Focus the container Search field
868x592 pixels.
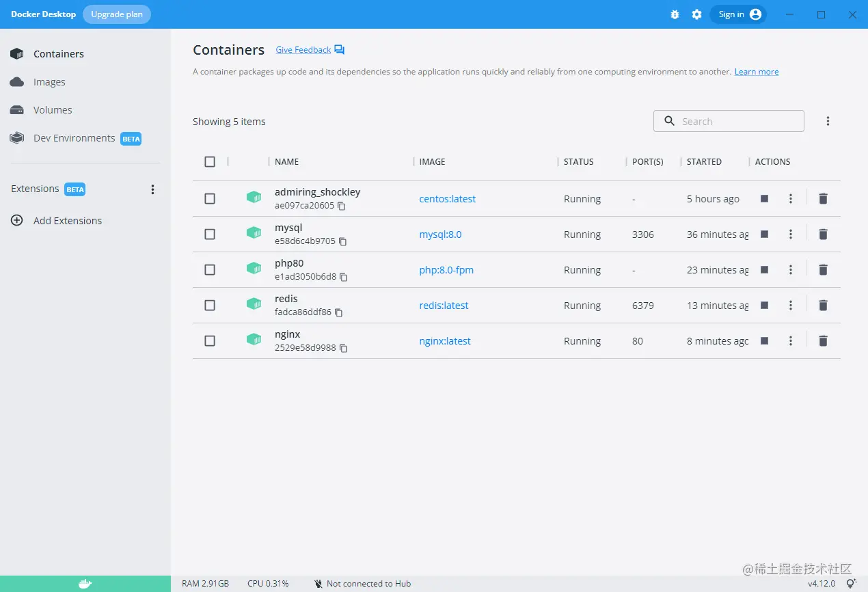[x=729, y=121]
